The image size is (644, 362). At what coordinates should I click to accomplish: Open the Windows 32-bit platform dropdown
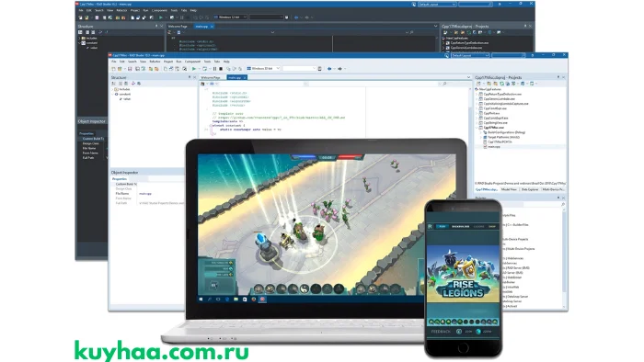(263, 69)
